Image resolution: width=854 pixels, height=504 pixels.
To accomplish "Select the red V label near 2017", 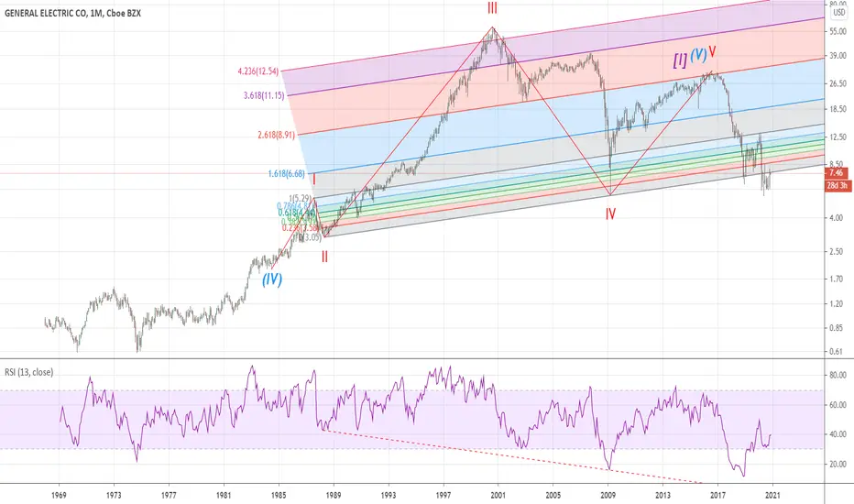I will [x=712, y=52].
